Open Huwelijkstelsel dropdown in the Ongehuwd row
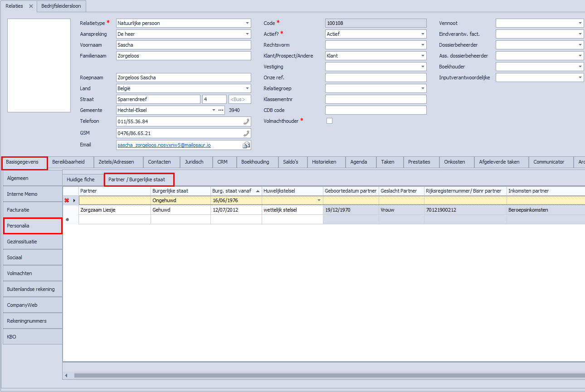Screen dimensions: 585x392 pos(319,200)
